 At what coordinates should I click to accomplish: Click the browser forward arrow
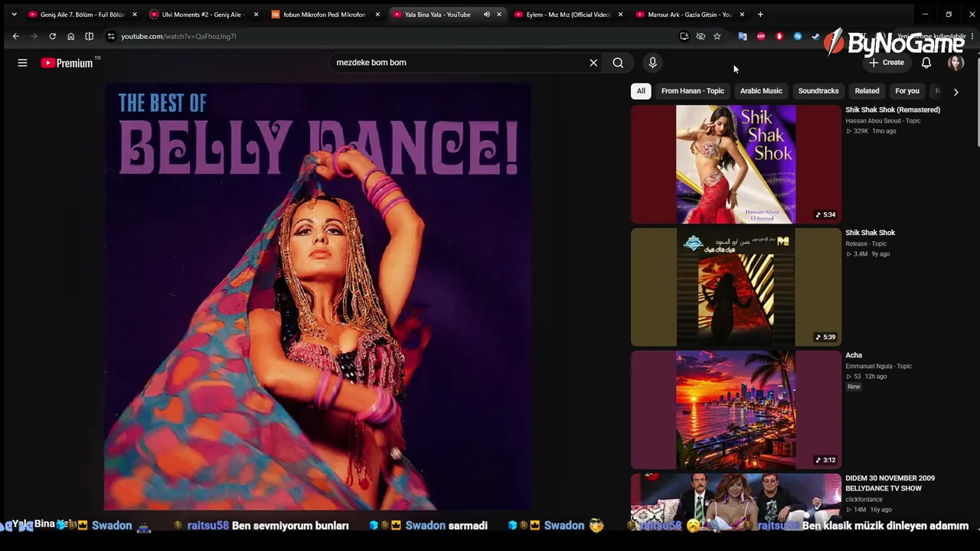(x=34, y=36)
